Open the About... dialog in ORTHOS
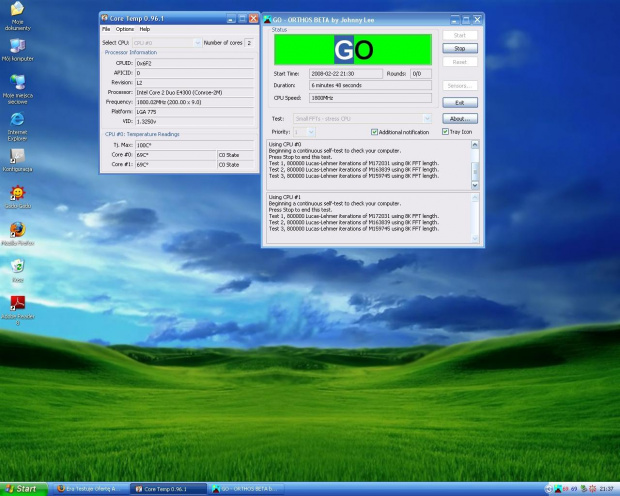 coord(460,119)
